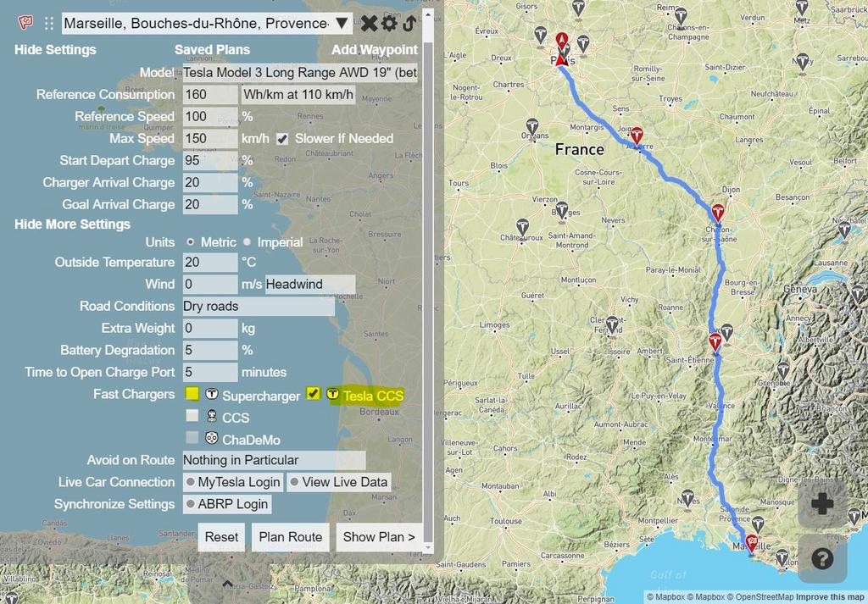Select the red Supercharger pin near Lyon

(715, 343)
